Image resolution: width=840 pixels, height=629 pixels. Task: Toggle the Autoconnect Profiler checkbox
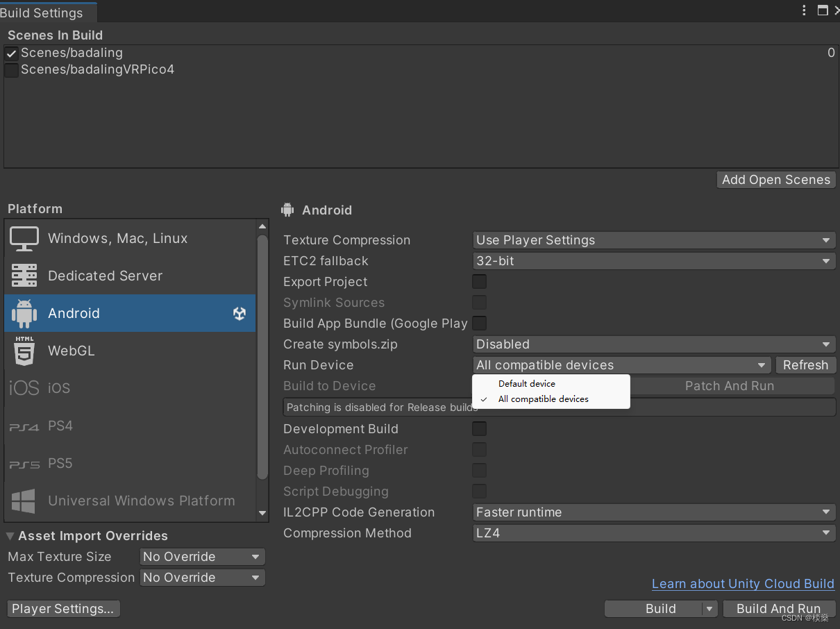[x=479, y=450]
